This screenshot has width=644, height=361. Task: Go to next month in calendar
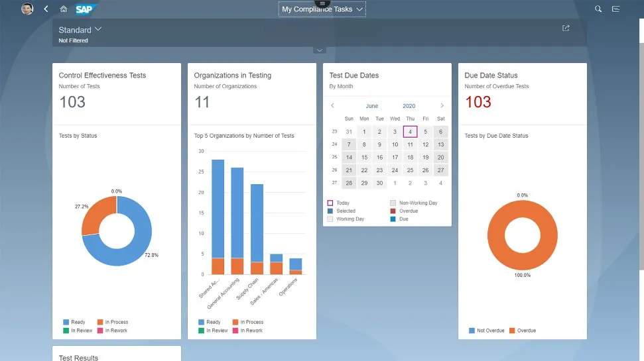(442, 106)
